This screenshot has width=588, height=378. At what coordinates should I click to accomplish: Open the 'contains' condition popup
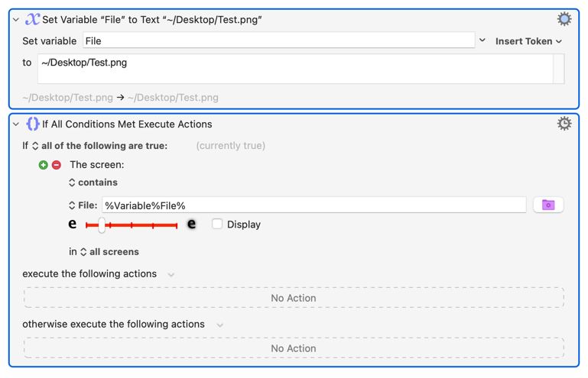coord(93,183)
